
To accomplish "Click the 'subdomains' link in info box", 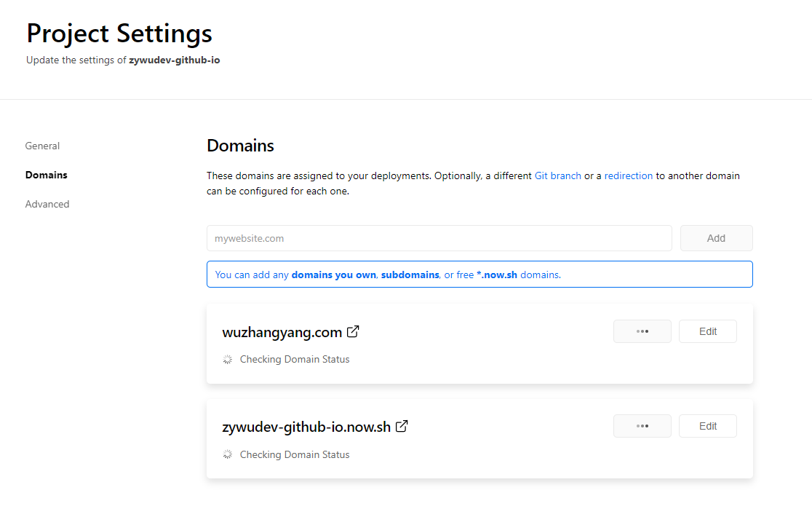I will 410,275.
